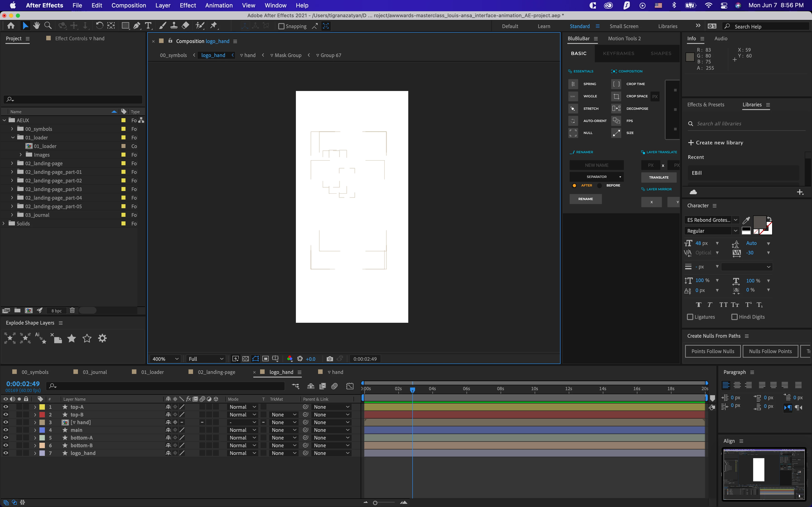The height and width of the screenshot is (507, 812).
Task: Switch to the 01_loader timeline tab
Action: [x=152, y=372]
